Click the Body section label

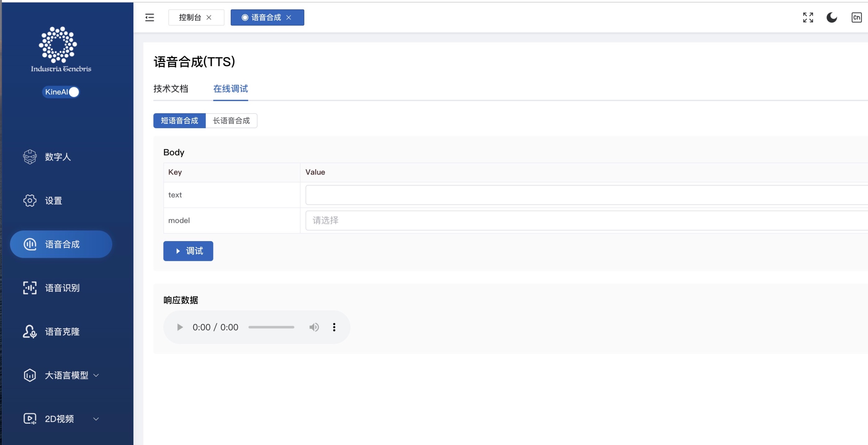(x=174, y=152)
